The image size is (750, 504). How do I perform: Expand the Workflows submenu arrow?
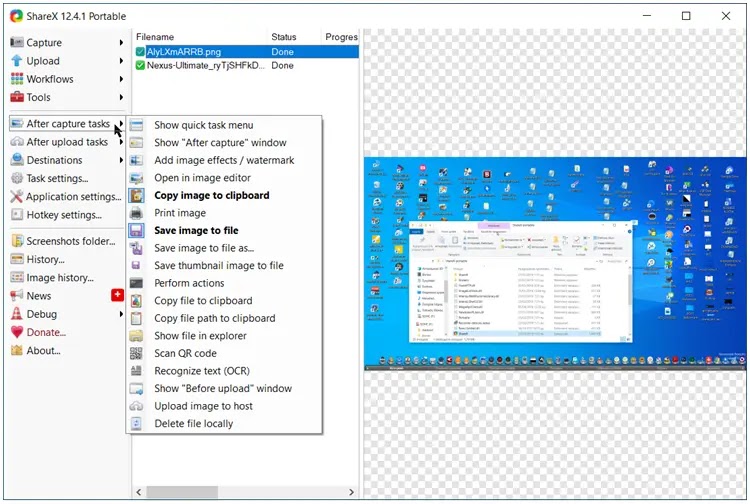click(x=121, y=79)
